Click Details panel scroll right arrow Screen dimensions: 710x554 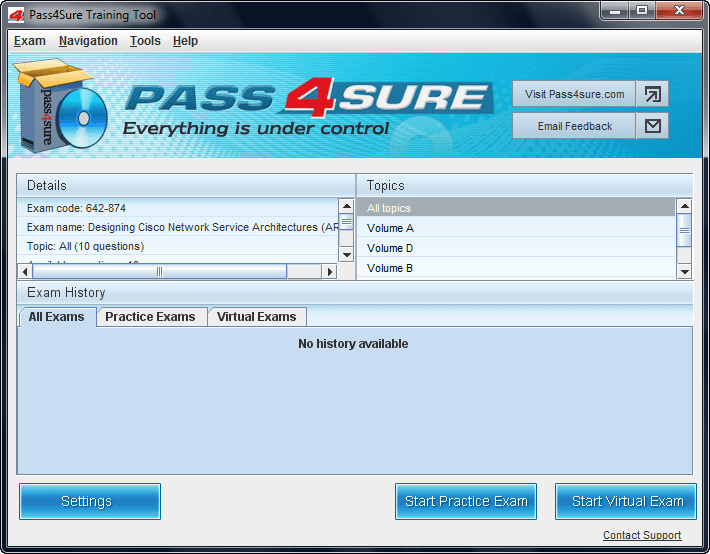(x=329, y=271)
